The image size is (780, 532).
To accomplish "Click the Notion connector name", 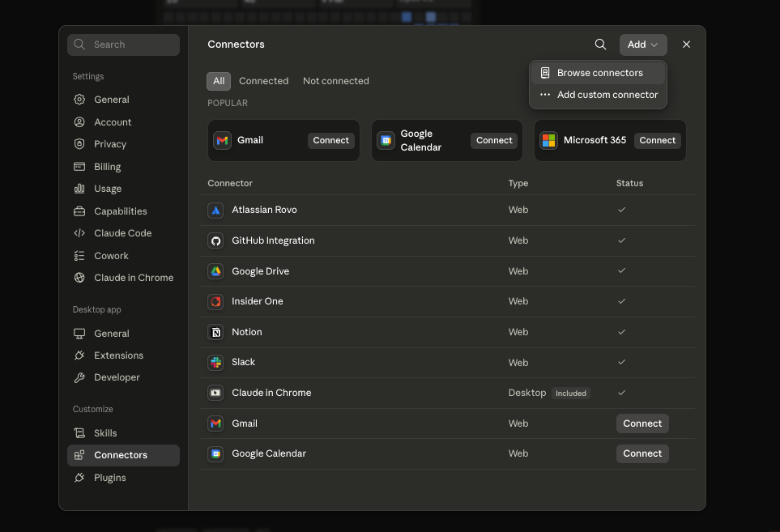I will click(247, 332).
